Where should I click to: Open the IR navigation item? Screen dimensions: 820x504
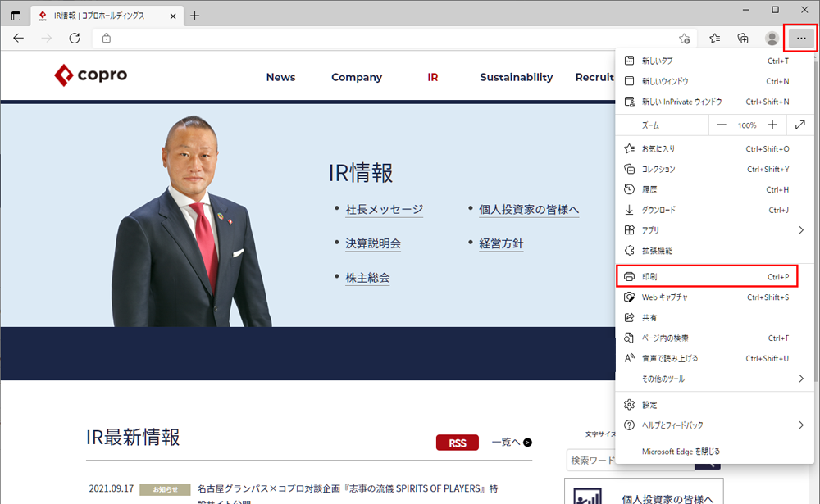click(x=432, y=77)
